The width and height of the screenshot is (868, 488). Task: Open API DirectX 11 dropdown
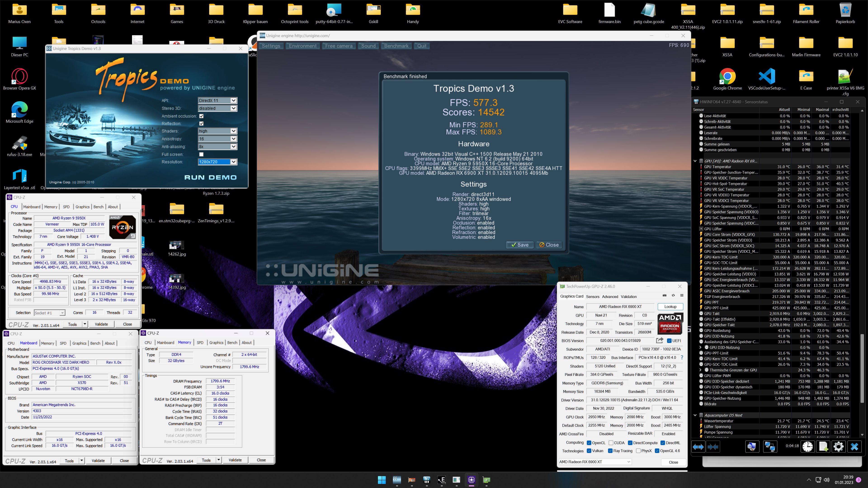click(217, 100)
